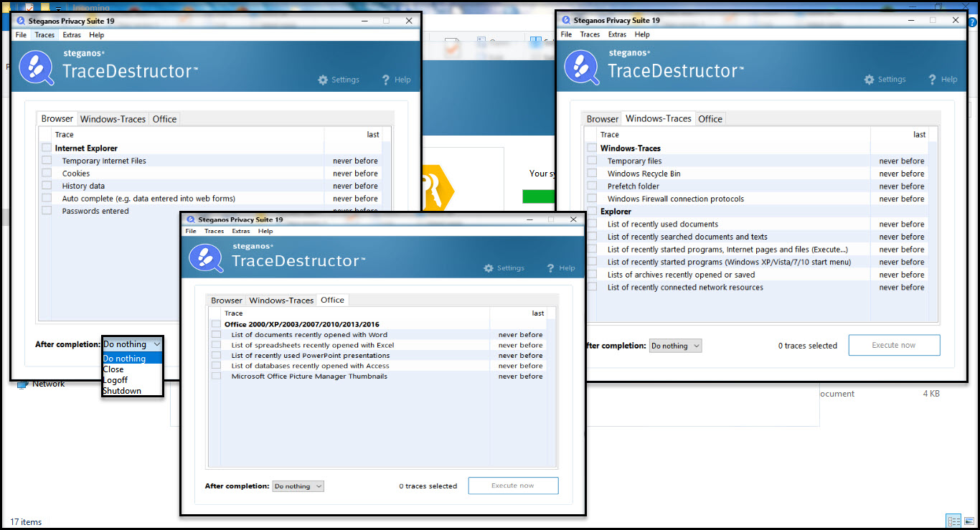Click title bar app icon of right window
Image resolution: width=980 pixels, height=530 pixels.
click(567, 21)
